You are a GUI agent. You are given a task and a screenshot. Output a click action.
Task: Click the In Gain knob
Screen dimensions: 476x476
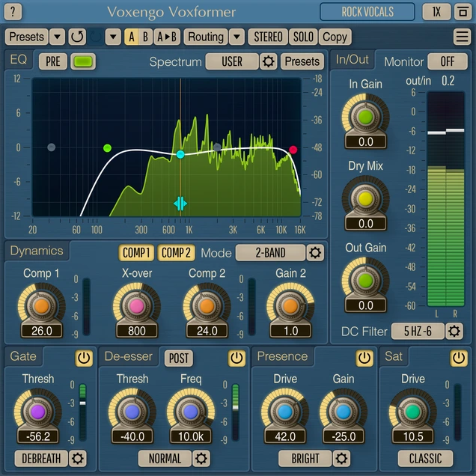[365, 117]
